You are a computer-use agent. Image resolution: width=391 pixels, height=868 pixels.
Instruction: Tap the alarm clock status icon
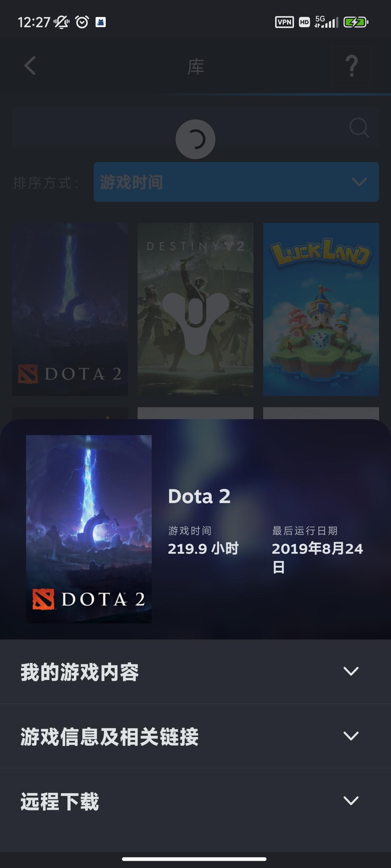[82, 22]
